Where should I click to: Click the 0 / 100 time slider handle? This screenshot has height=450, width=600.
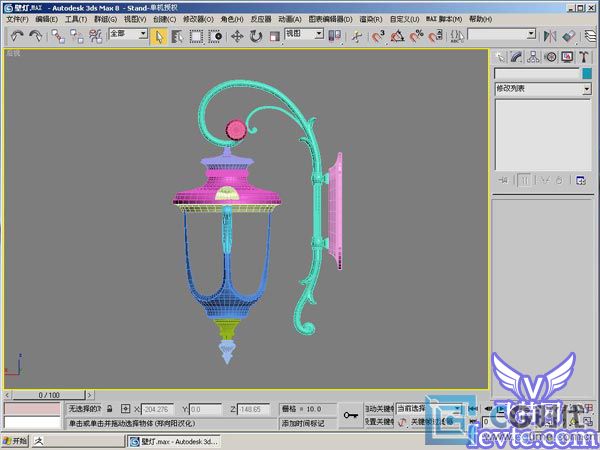[49, 395]
